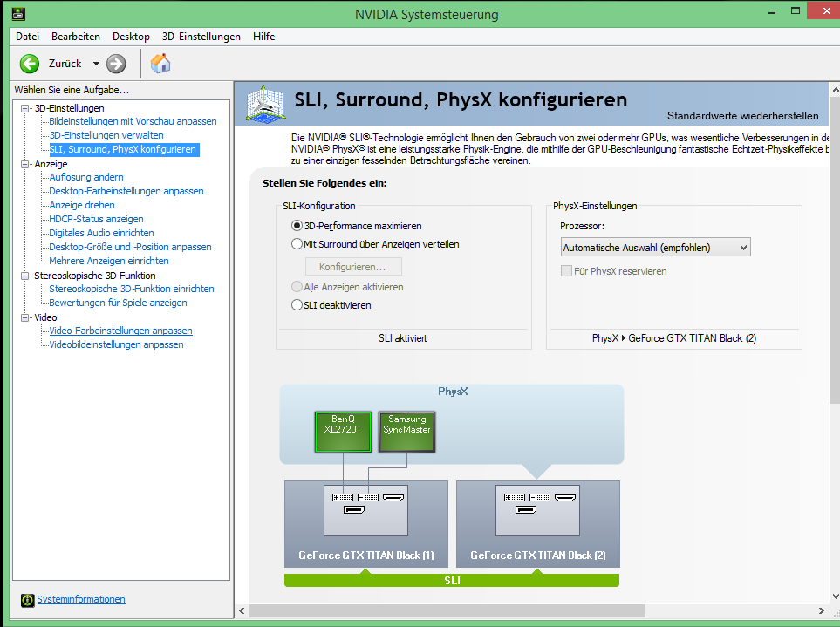Click the horizontal scrollbar thumb
The height and width of the screenshot is (627, 840).
click(x=447, y=611)
